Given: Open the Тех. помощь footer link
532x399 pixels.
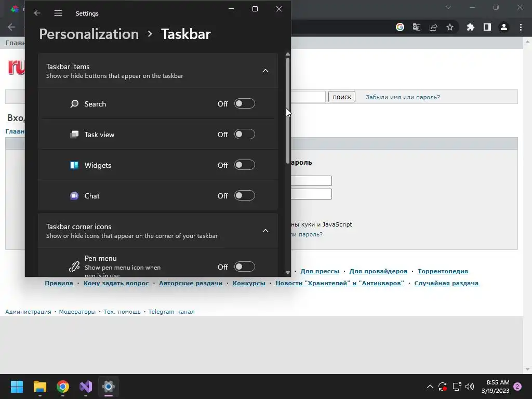Looking at the screenshot, I should pyautogui.click(x=122, y=312).
